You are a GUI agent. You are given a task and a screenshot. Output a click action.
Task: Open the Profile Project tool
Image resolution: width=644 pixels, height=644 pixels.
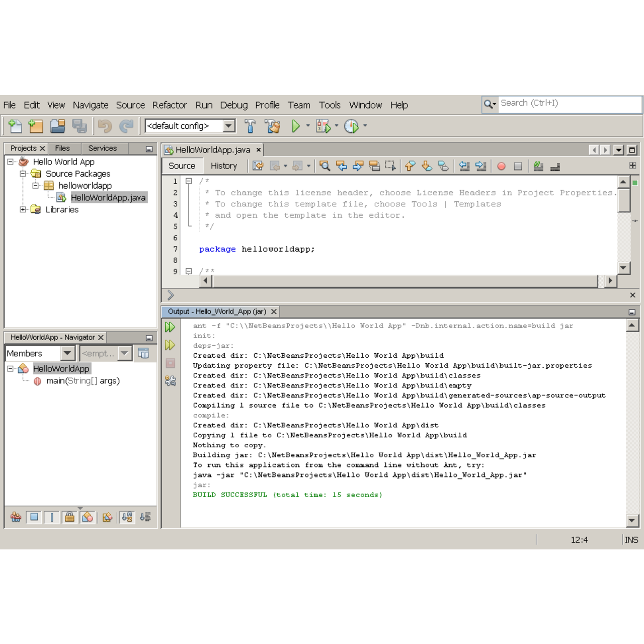pyautogui.click(x=352, y=126)
